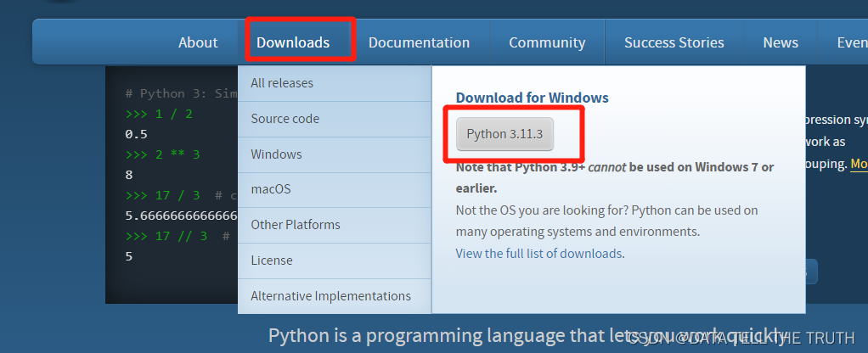Open the Documentation menu
The height and width of the screenshot is (353, 868).
point(419,42)
